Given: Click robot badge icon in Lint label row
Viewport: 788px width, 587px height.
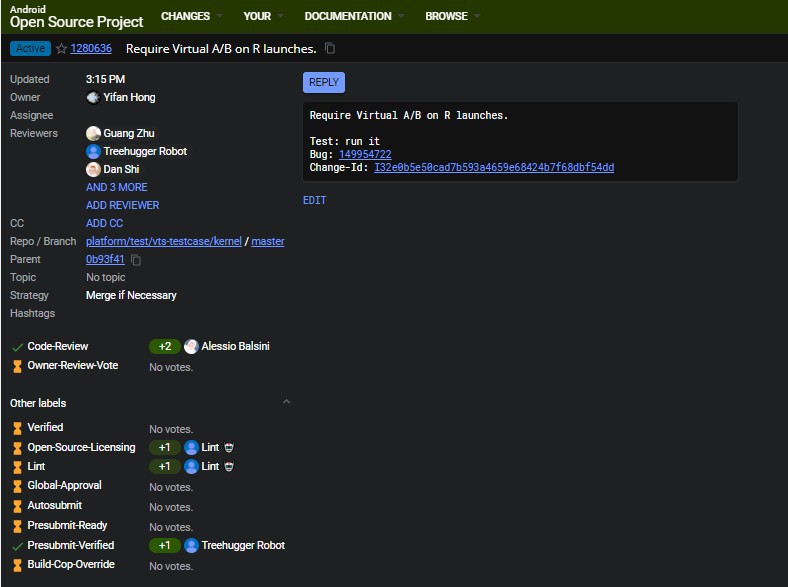Looking at the screenshot, I should click(229, 466).
